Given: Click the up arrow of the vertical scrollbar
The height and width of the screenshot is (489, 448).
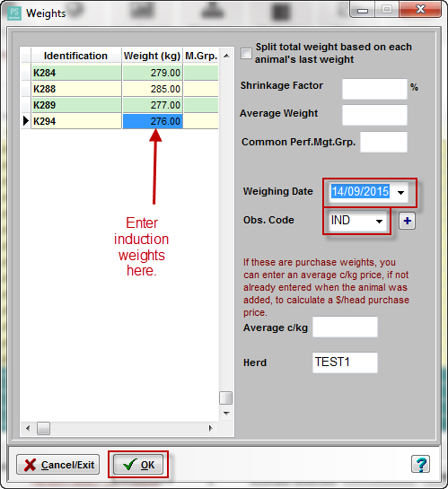Looking at the screenshot, I should [x=226, y=56].
